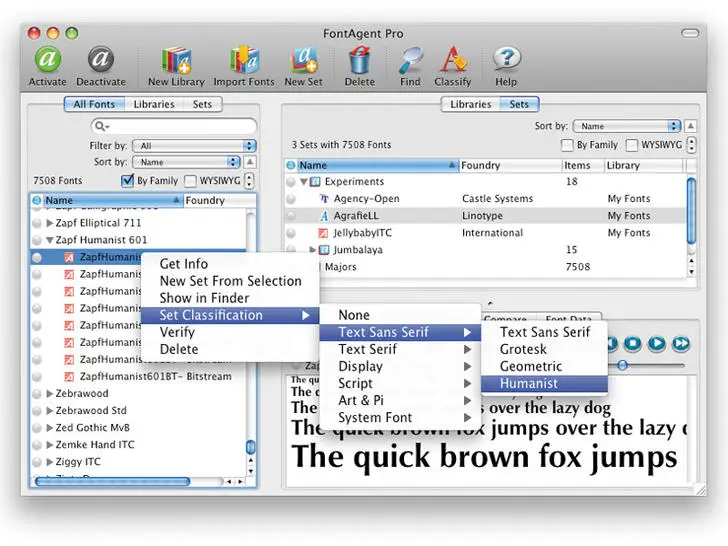This screenshot has height=546, width=728.
Task: Select Show in Finder menu item
Action: tap(230, 298)
